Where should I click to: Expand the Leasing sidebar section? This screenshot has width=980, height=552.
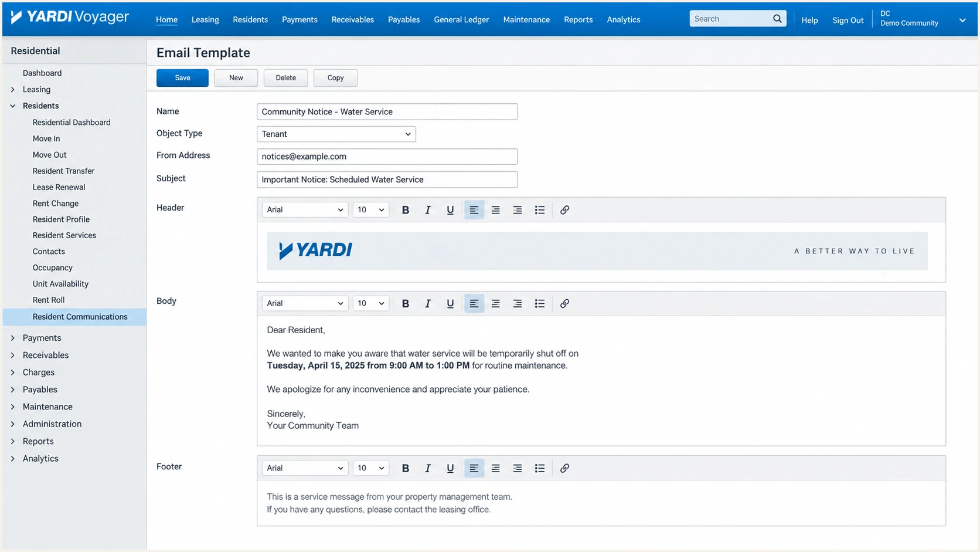click(13, 90)
